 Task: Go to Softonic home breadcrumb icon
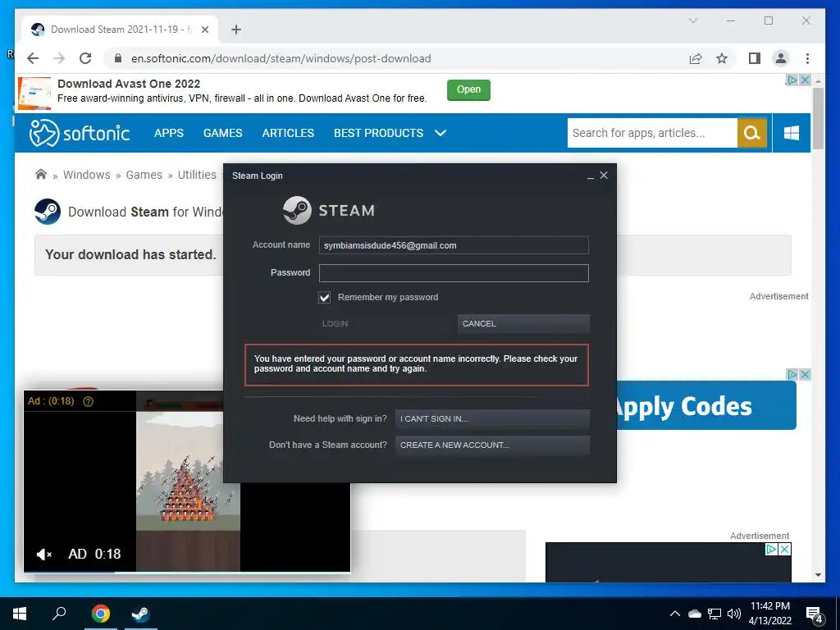[41, 174]
